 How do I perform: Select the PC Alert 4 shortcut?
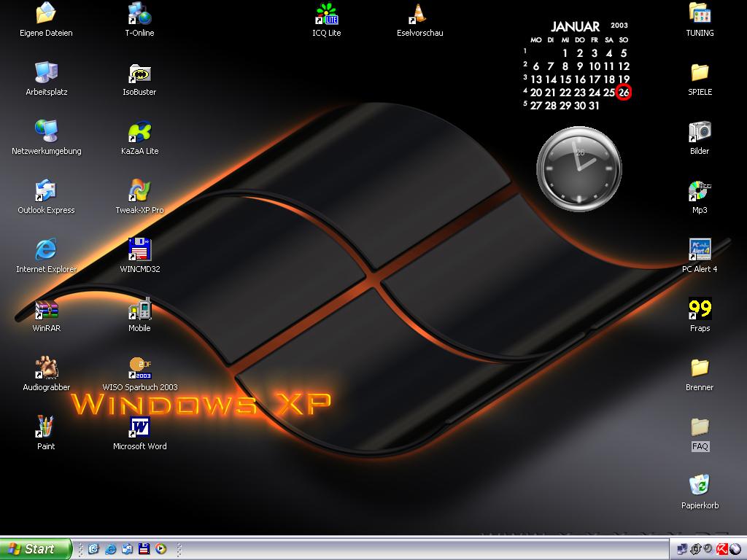tap(700, 249)
